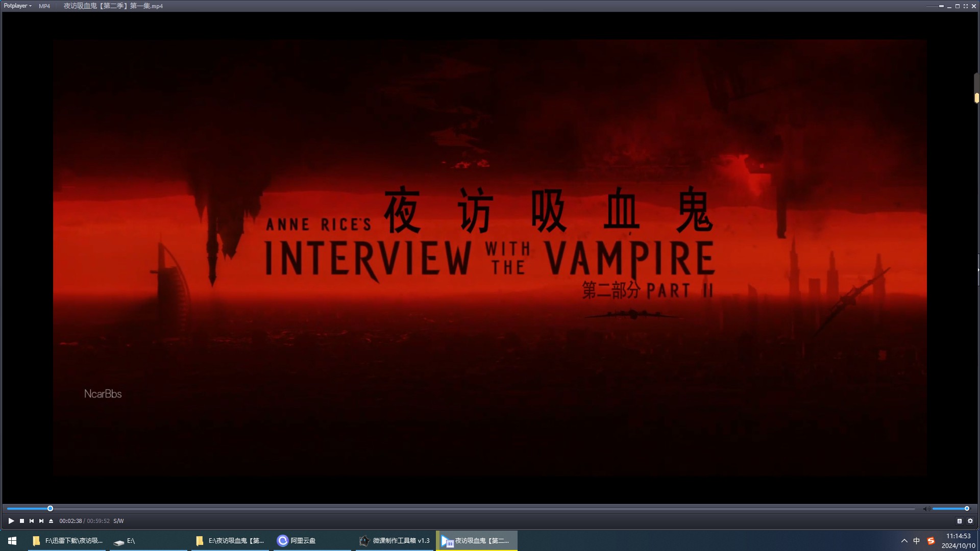Screen dimensions: 980x551
Task: Click the total duration 00:59:52 display
Action: pos(98,521)
